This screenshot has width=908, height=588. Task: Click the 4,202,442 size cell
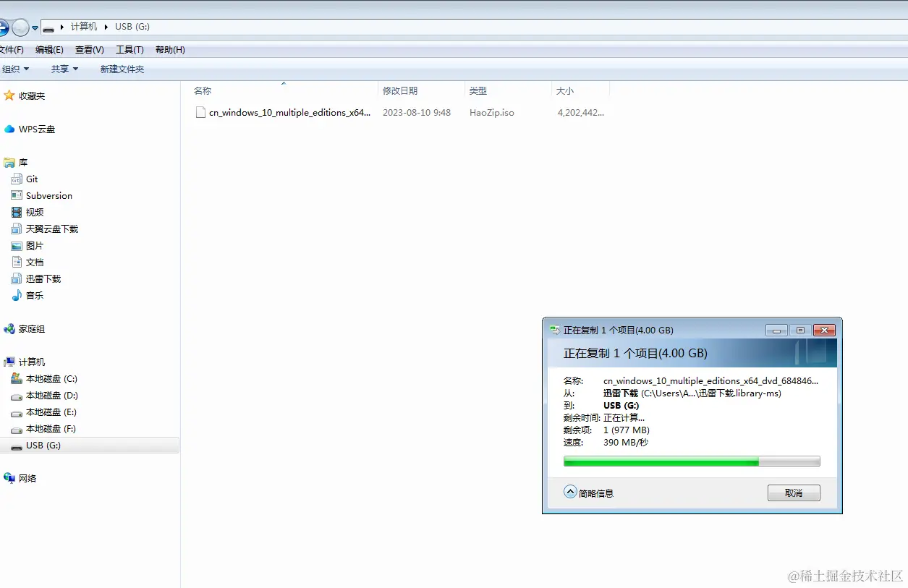coord(581,113)
